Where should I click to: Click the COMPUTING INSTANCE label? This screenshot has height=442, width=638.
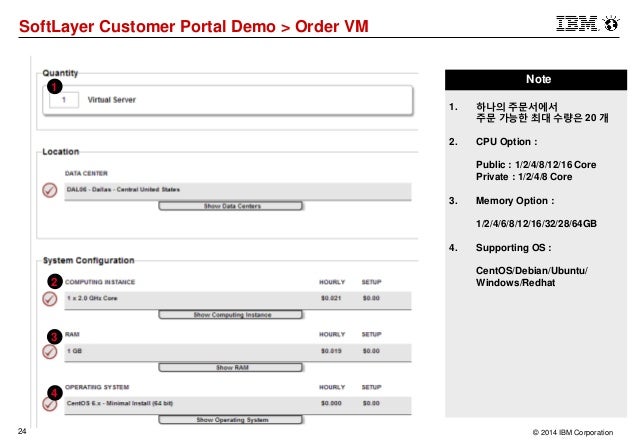(100, 282)
